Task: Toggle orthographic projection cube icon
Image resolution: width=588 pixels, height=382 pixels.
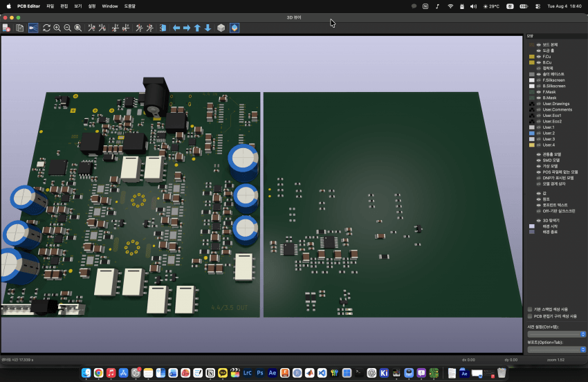Action: point(221,28)
